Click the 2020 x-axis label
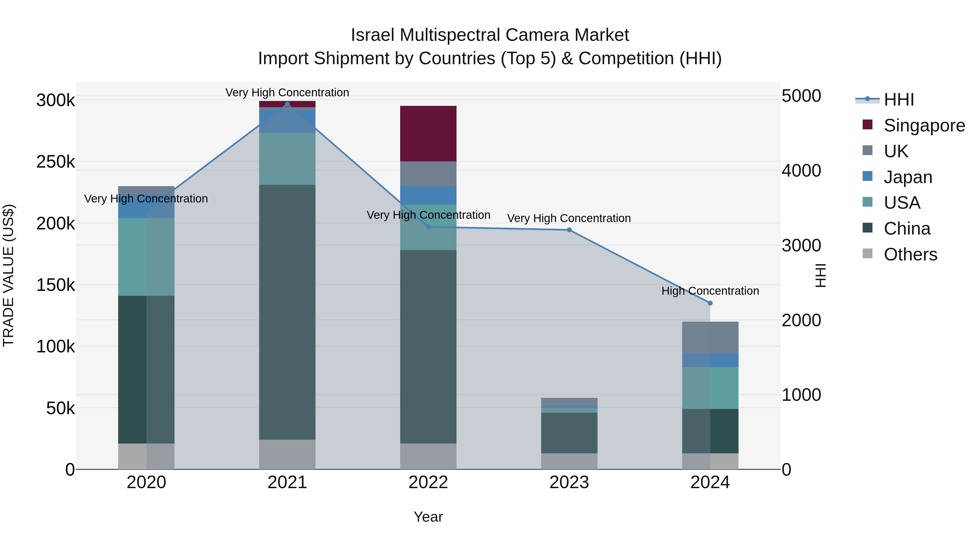This screenshot has width=980, height=551. click(146, 482)
